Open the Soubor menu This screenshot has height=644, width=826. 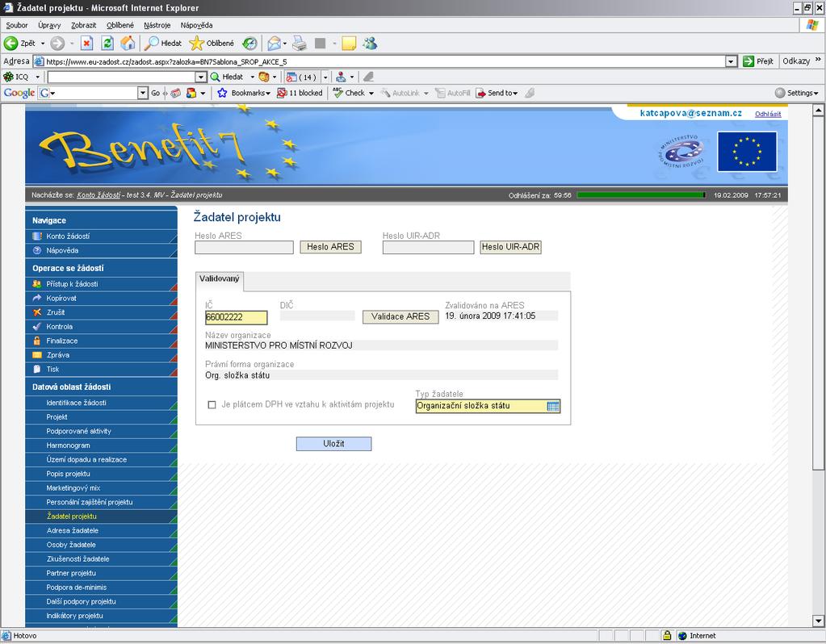coord(17,25)
